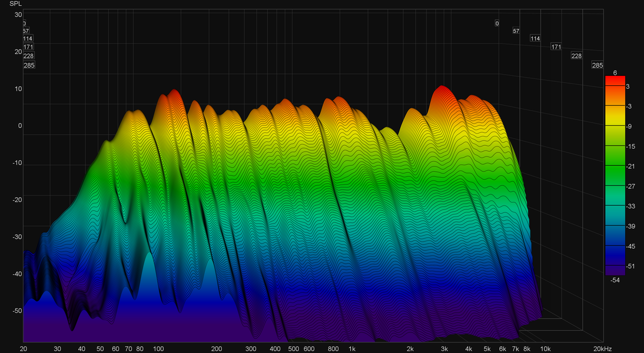Select the 30 dB mark on SPL axis
This screenshot has width=644, height=353.
[x=18, y=15]
